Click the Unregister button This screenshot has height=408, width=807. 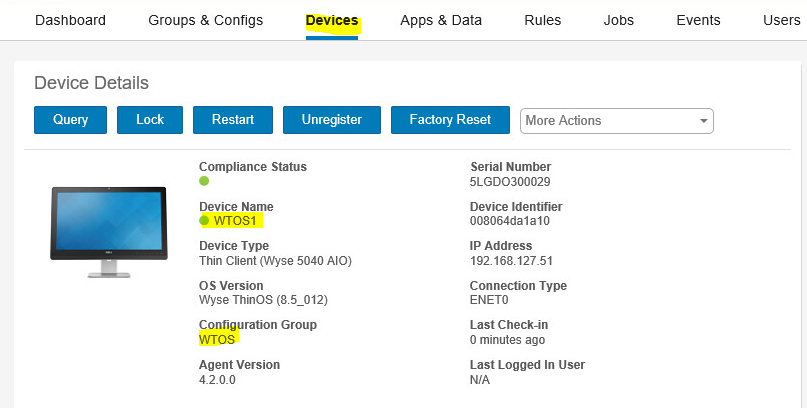tap(331, 120)
